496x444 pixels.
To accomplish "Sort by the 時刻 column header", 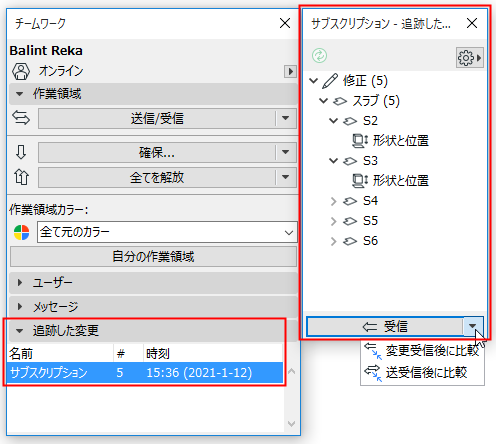I will (x=213, y=353).
